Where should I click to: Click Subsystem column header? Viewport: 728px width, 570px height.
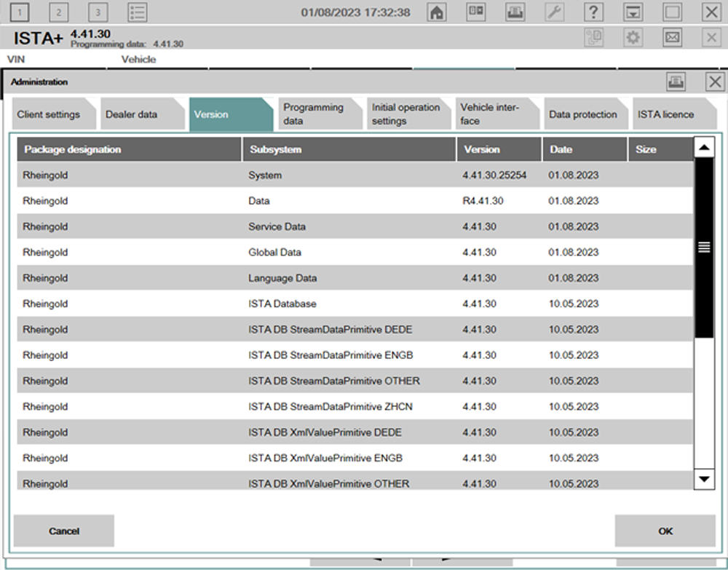(x=349, y=149)
